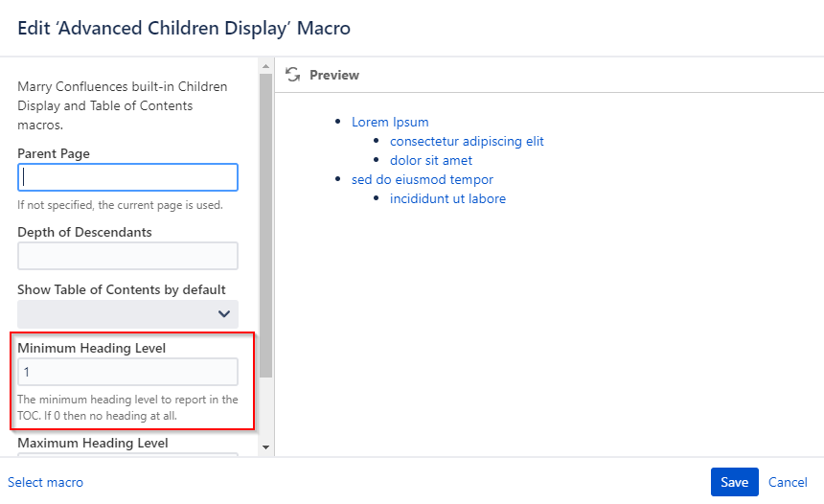Screen dimensions: 824x504
Task: Click the scrollbar down arrow
Action: 266,447
